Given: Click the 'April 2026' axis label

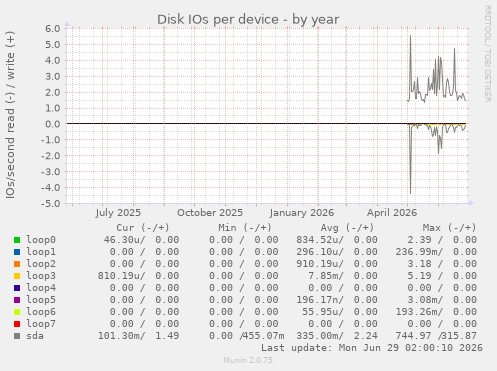Looking at the screenshot, I should click(x=392, y=213).
